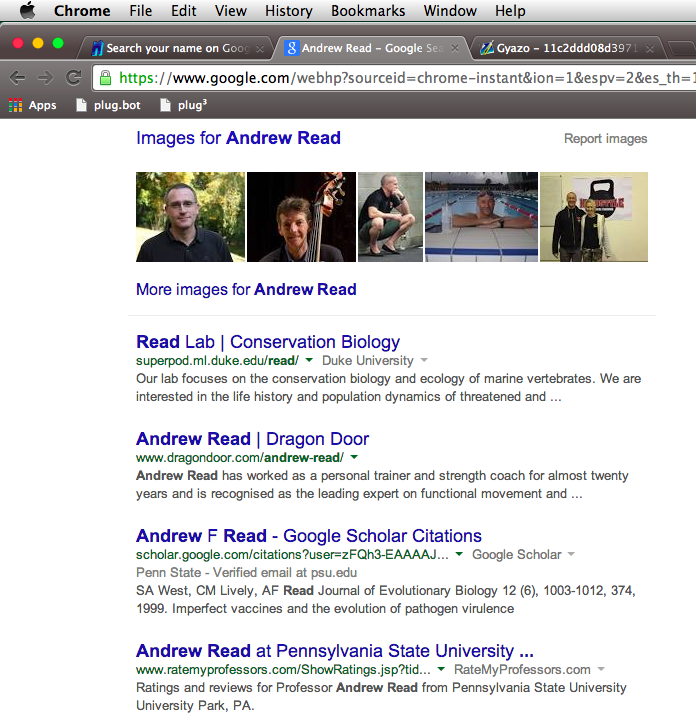The height and width of the screenshot is (724, 696).
Task: Switch to the Gyazo tab
Action: [565, 48]
